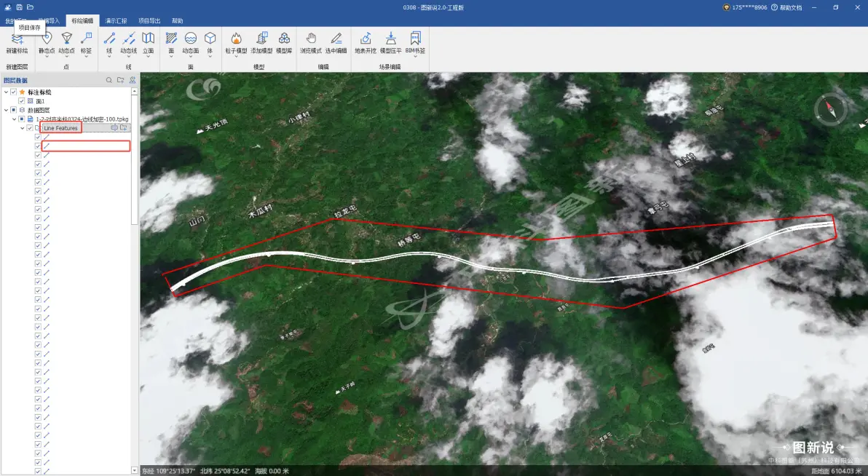Click the 175****8906 account button

click(x=745, y=8)
